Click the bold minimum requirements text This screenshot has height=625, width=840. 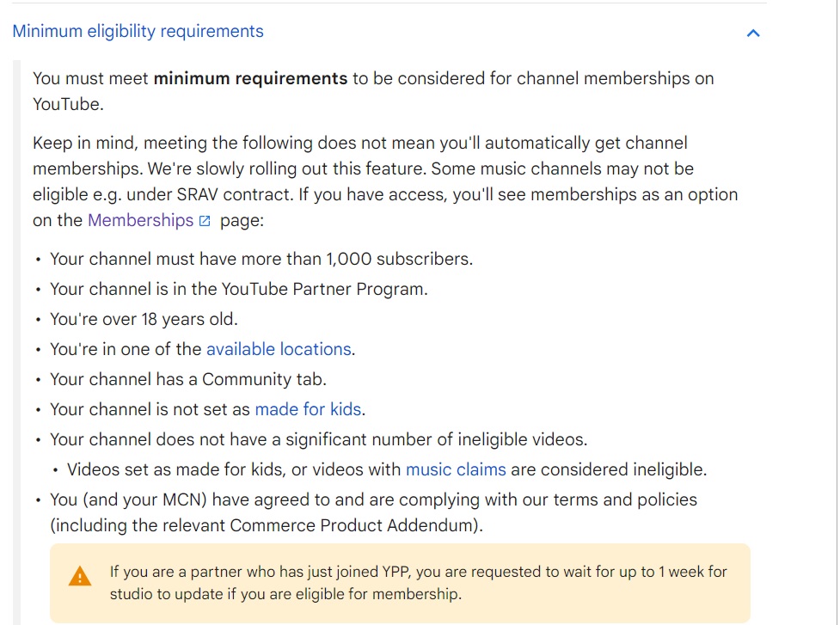click(250, 78)
